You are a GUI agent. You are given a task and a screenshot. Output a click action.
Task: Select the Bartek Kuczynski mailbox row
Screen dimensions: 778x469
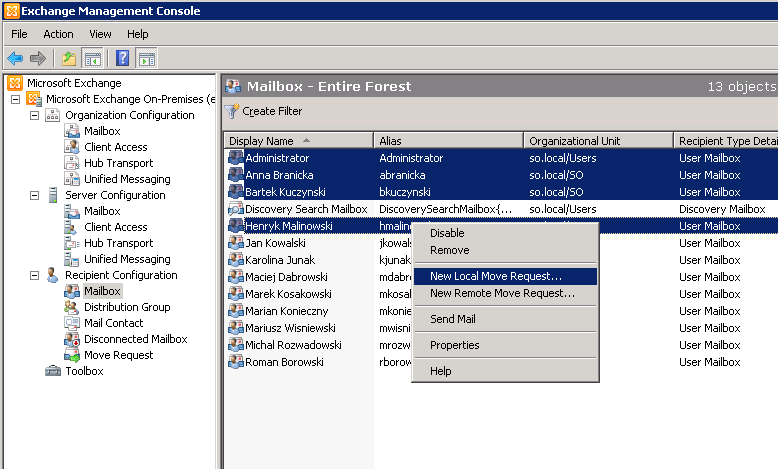501,192
